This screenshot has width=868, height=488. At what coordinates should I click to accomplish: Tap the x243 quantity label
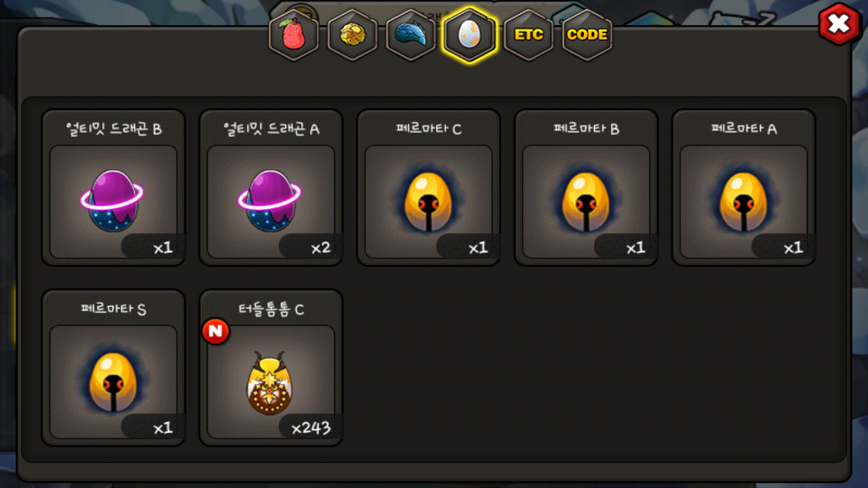pos(311,428)
